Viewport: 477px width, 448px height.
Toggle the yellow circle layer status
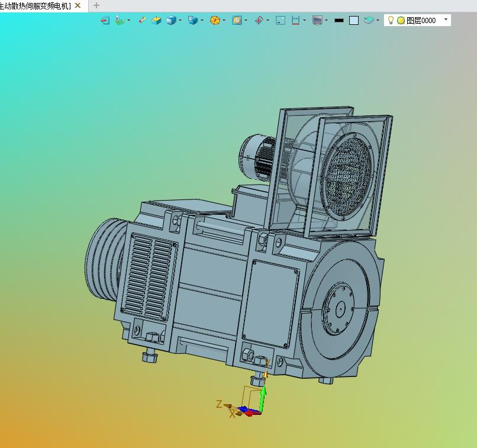pyautogui.click(x=401, y=20)
